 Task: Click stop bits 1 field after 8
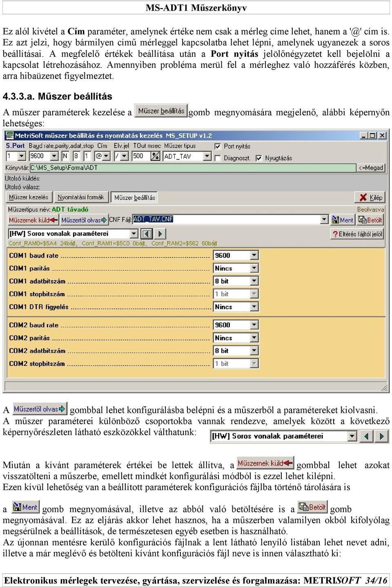coord(87,156)
